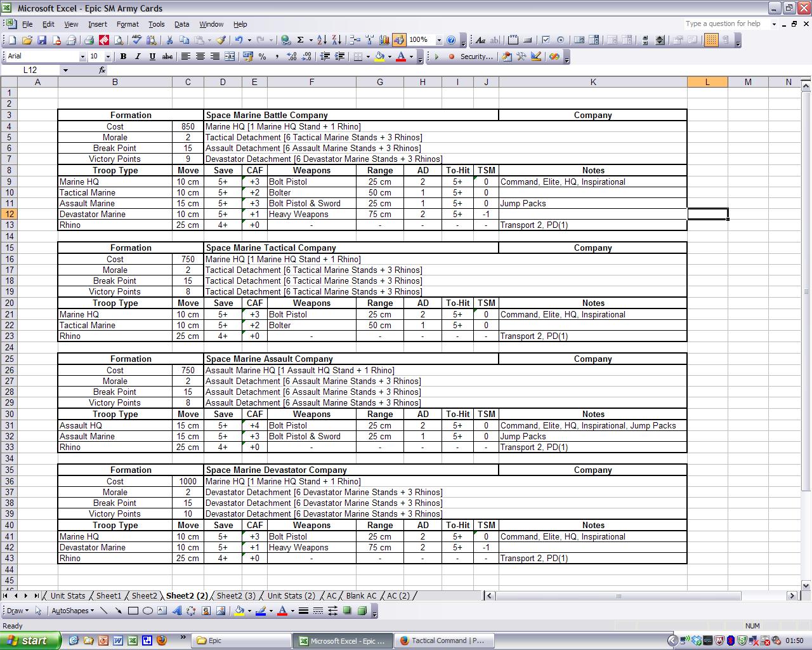Toggle Italic formatting
The height and width of the screenshot is (650, 812).
138,56
